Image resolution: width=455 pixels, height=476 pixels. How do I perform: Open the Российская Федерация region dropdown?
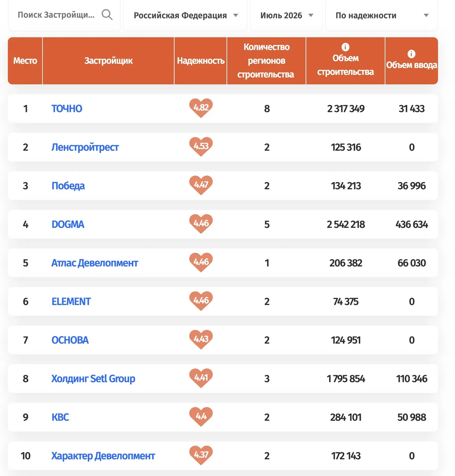[185, 15]
